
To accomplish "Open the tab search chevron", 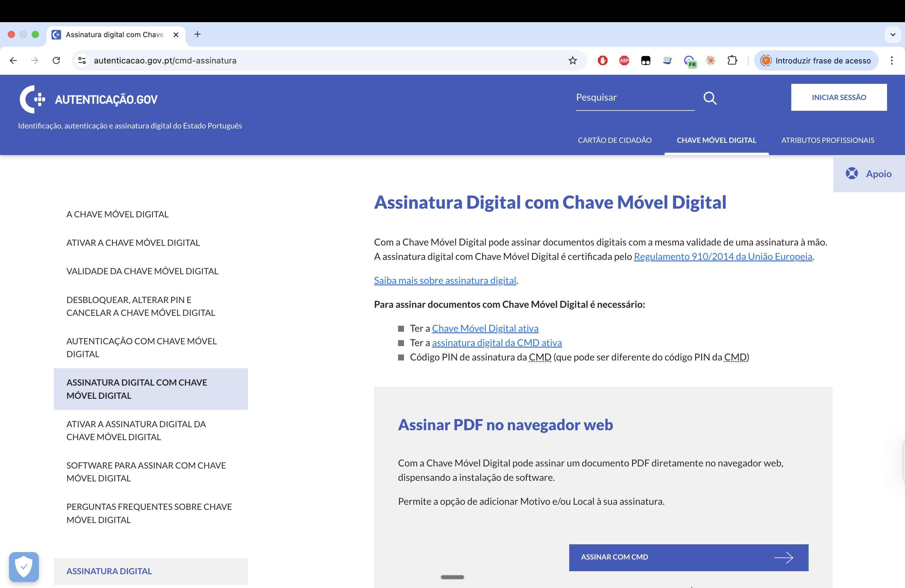I will (893, 34).
